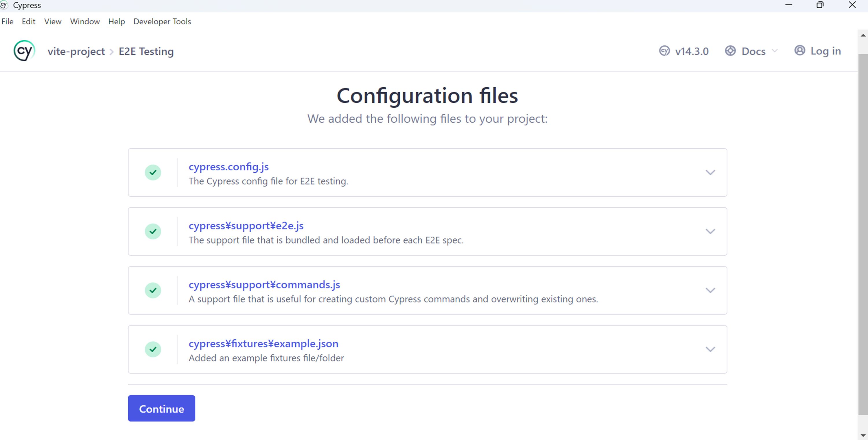Click the scrollbar down arrow
Screen dimensions: 868x440
tap(863, 435)
